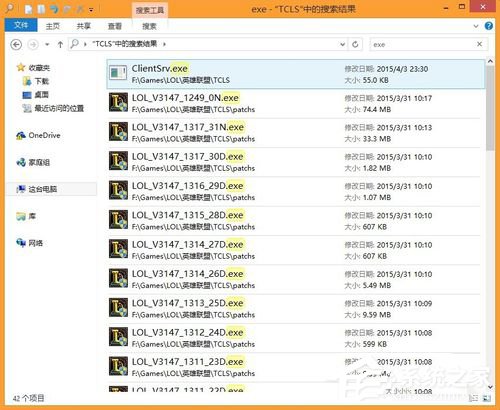500x410 pixels.
Task: Click the address bar path text
Action: coord(125,44)
